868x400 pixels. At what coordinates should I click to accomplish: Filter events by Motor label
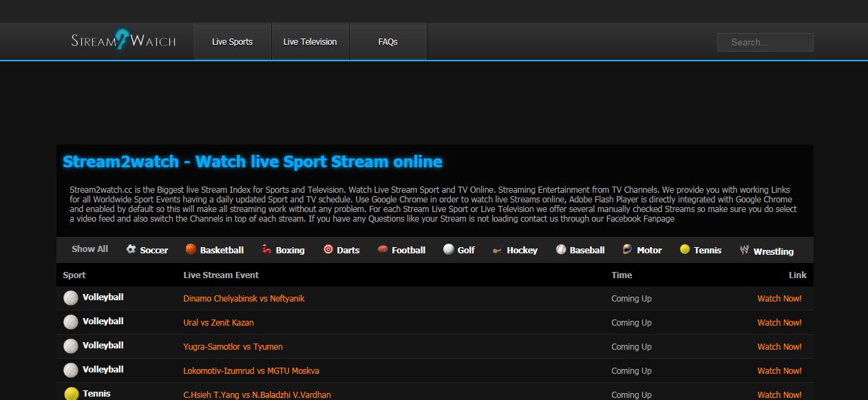[649, 250]
